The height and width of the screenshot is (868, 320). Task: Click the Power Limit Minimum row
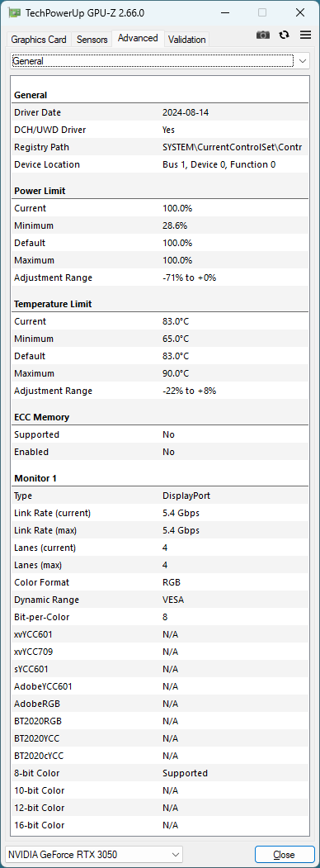pos(160,225)
